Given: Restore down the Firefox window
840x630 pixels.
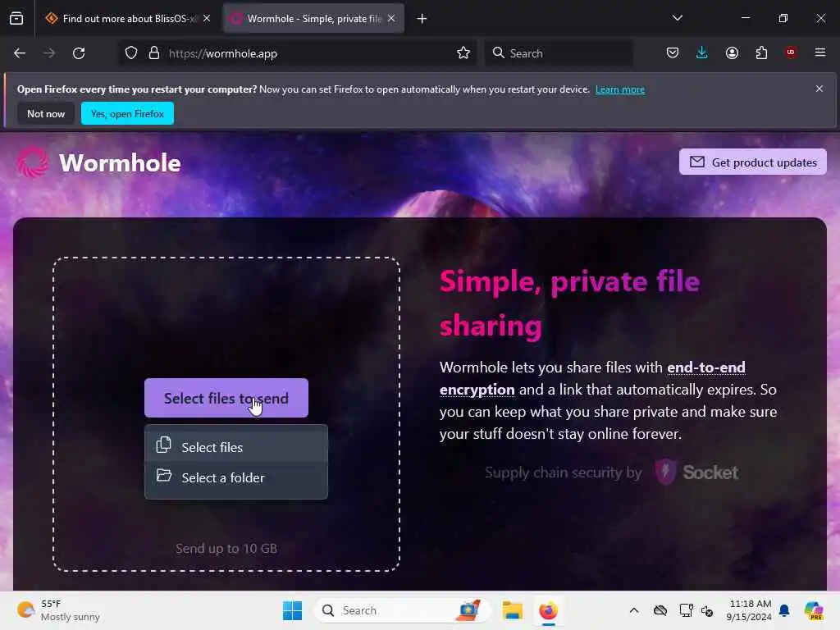Looking at the screenshot, I should point(783,18).
